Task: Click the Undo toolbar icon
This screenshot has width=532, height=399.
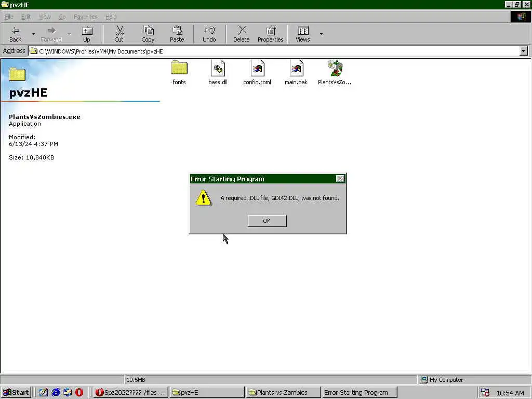Action: 209,31
